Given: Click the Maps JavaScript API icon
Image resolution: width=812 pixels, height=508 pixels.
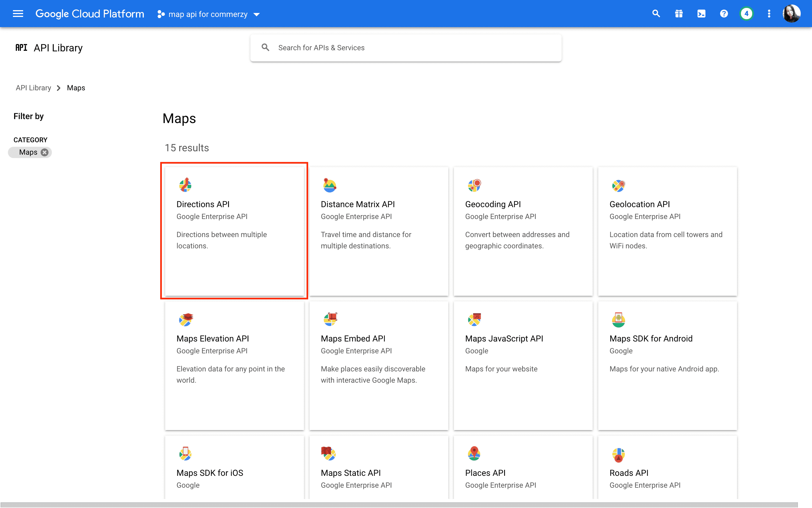Looking at the screenshot, I should (x=474, y=319).
